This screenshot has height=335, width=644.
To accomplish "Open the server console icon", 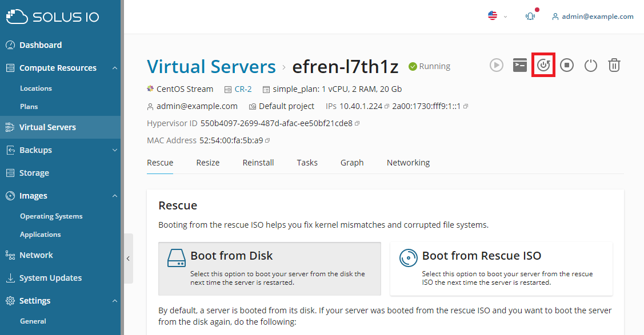I will [x=520, y=65].
